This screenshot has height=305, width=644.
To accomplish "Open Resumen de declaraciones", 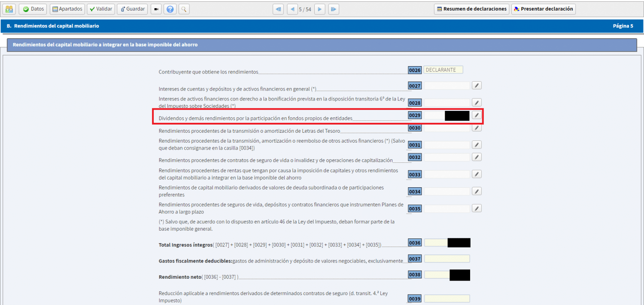I will (471, 9).
